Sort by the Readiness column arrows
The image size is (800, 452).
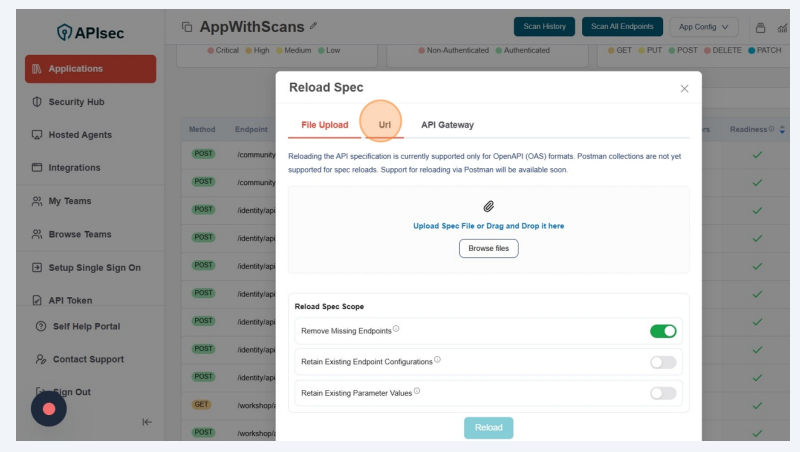tap(782, 130)
